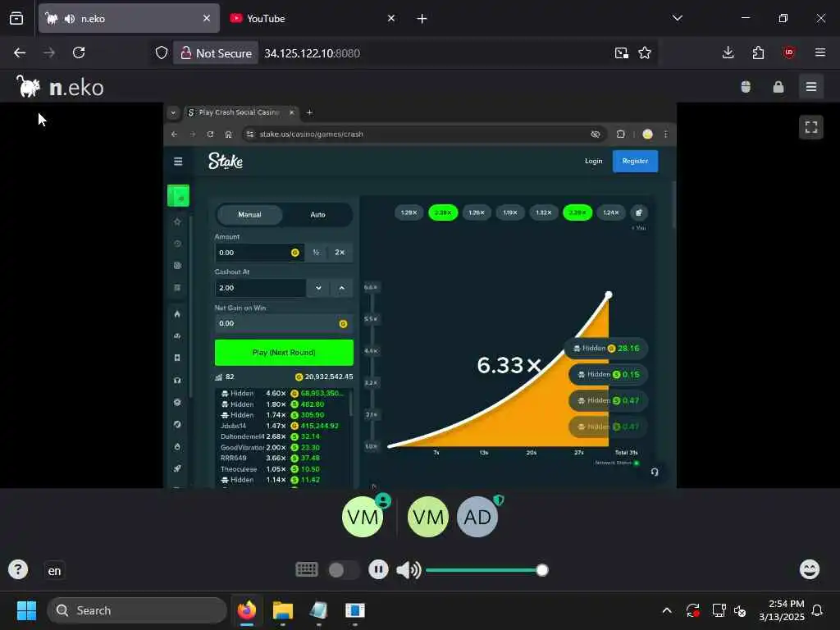Show hidden system tray icons

click(666, 610)
